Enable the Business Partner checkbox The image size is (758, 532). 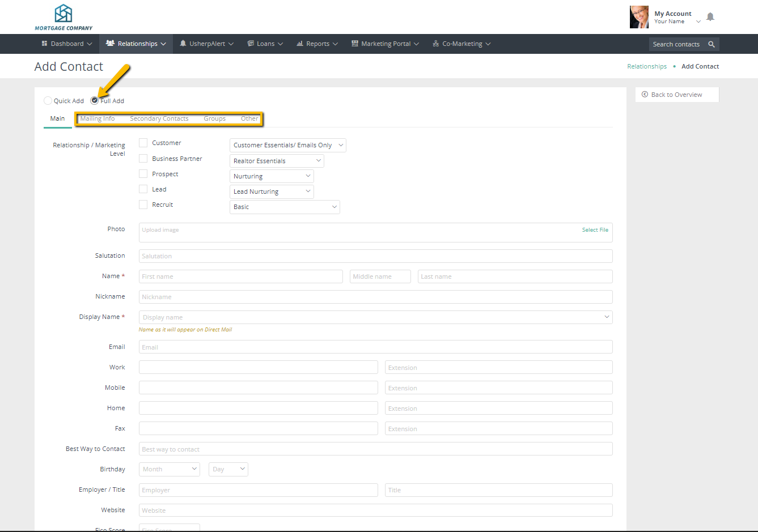pyautogui.click(x=143, y=159)
